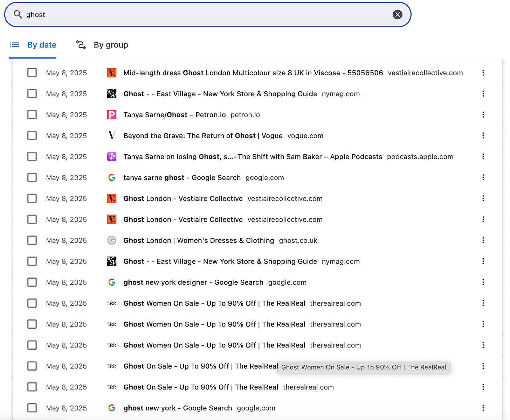Switch to the By group tab
Screen dimensions: 510x420
click(x=102, y=45)
